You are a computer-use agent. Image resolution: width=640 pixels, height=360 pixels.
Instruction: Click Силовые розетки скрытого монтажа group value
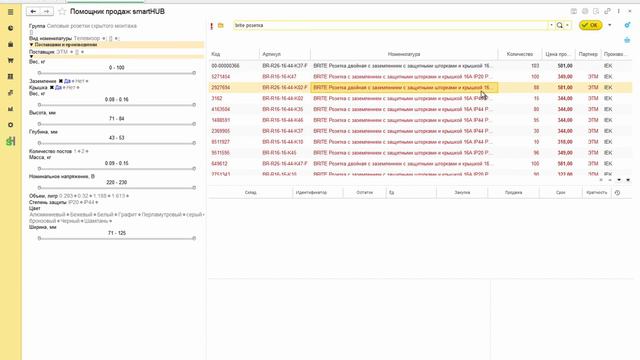pos(92,26)
